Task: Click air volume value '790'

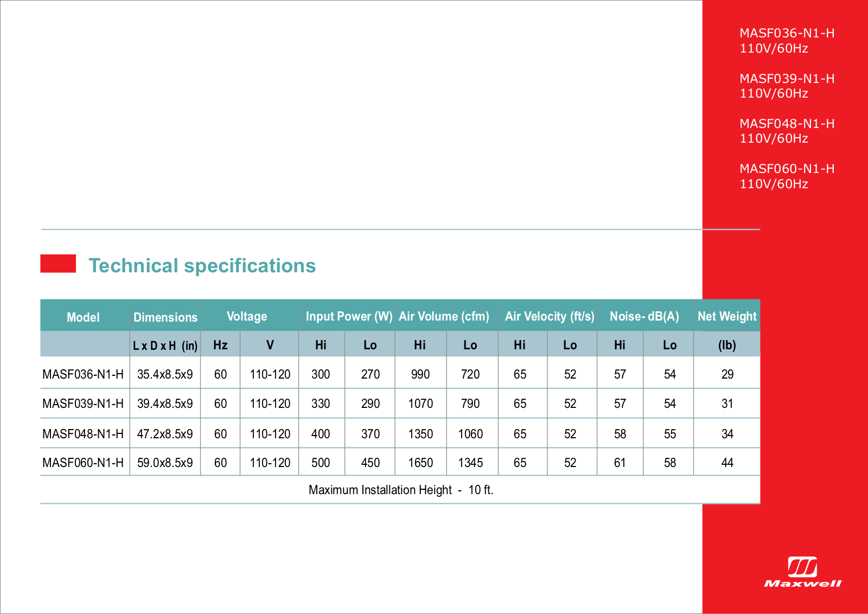Action: pos(470,404)
